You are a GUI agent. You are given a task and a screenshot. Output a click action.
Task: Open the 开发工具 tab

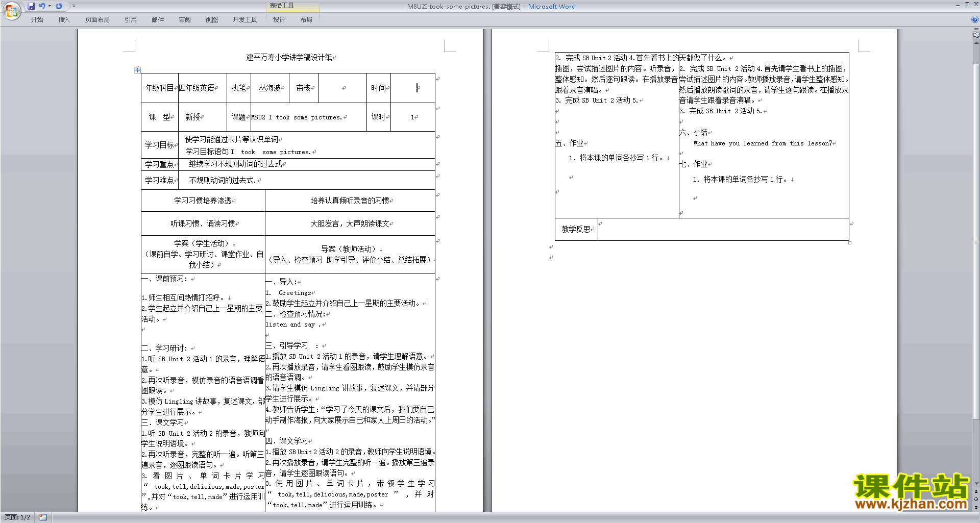pyautogui.click(x=245, y=19)
